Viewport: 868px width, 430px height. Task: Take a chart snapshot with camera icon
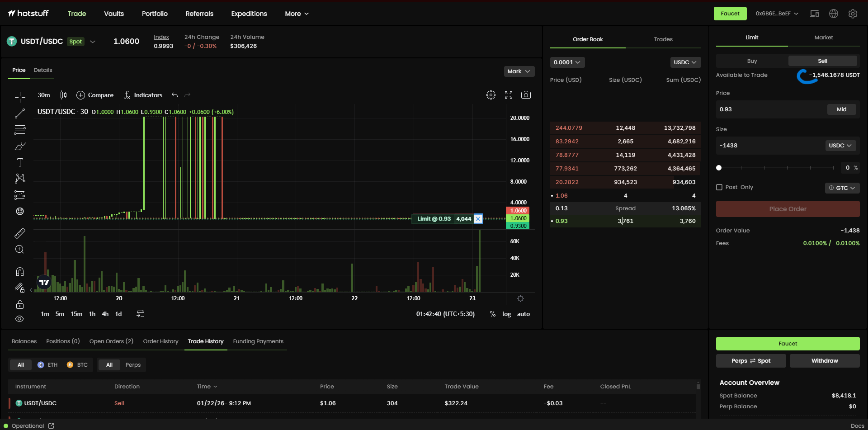526,95
